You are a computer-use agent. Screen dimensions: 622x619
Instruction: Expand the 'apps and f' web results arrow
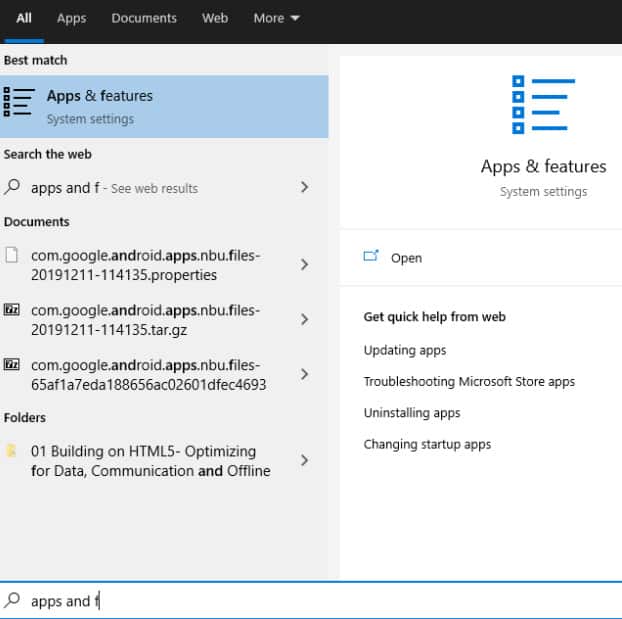[304, 187]
